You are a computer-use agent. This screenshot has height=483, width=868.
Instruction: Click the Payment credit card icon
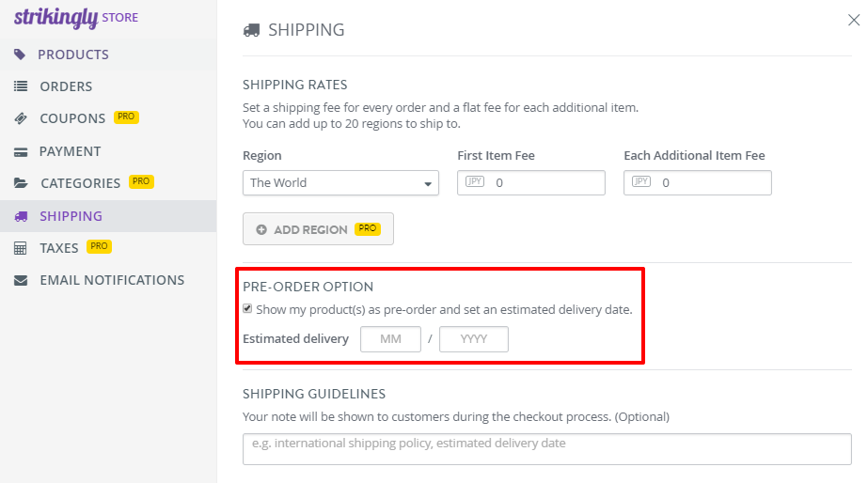(21, 151)
